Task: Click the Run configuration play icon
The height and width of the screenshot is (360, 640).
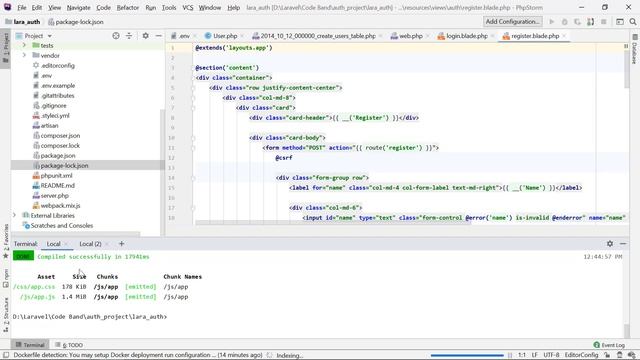Action: pyautogui.click(x=551, y=22)
